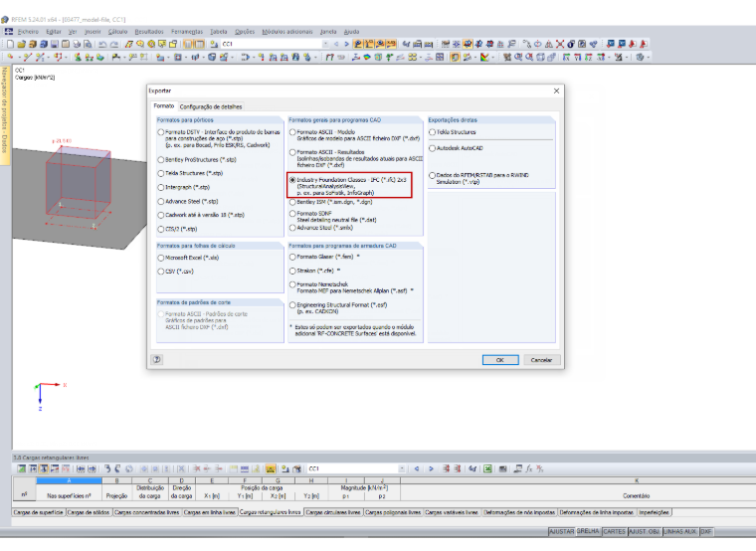The image size is (756, 551).
Task: Click the zoom window magnifier icon
Action: (x=518, y=57)
